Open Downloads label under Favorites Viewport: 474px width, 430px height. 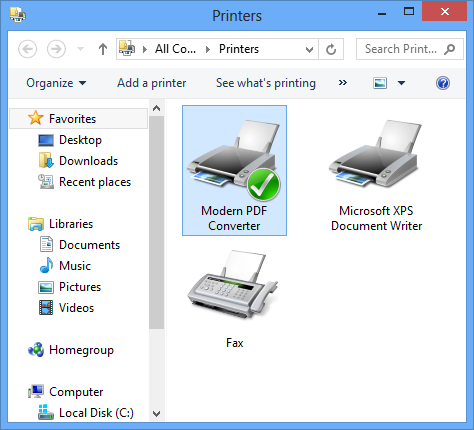pos(88,161)
